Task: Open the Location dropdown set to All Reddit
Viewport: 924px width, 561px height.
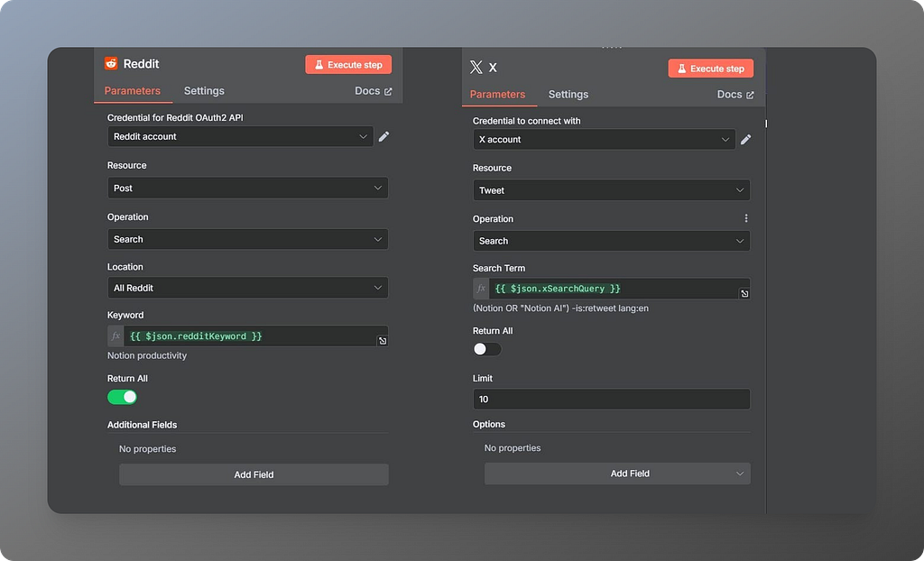Action: 248,289
